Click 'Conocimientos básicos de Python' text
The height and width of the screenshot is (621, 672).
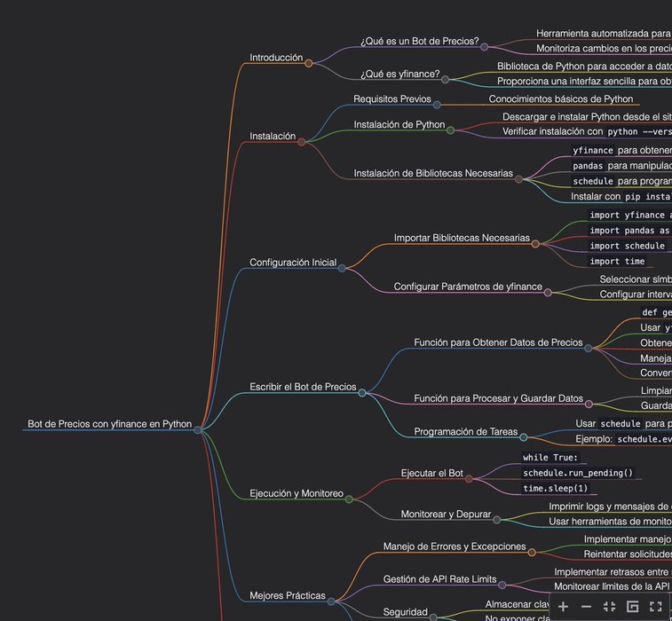(561, 99)
